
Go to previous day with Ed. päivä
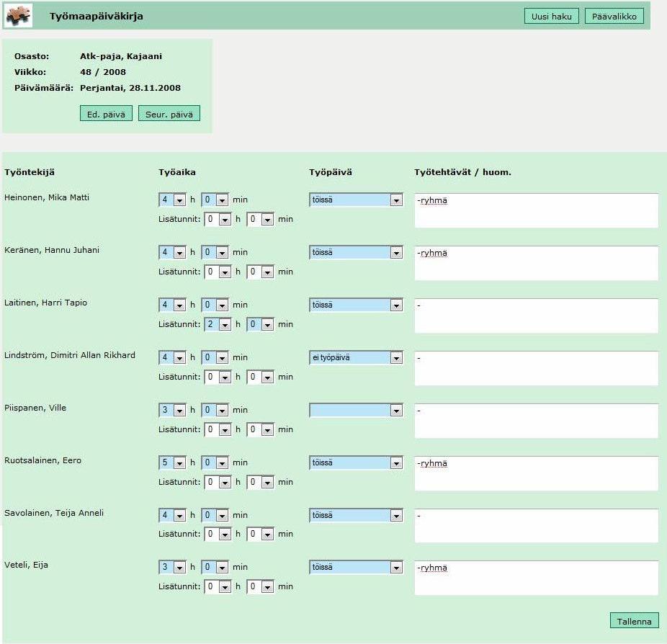tap(106, 114)
